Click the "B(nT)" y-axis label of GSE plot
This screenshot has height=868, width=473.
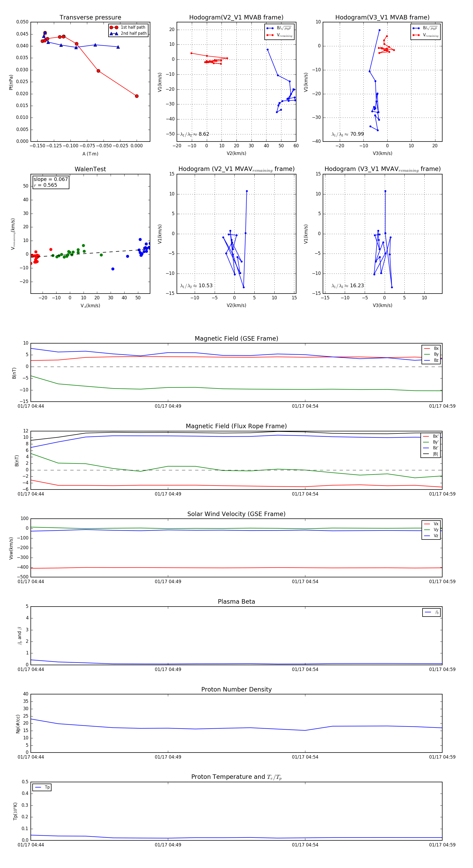[14, 373]
